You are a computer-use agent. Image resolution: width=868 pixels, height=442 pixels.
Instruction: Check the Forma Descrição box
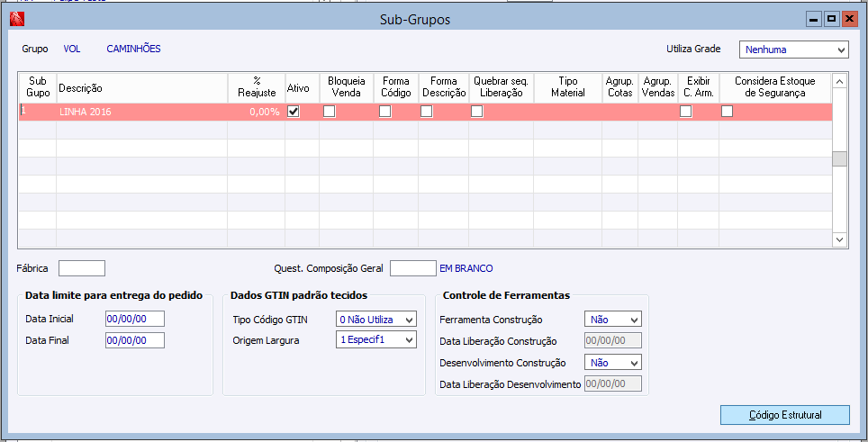(427, 112)
